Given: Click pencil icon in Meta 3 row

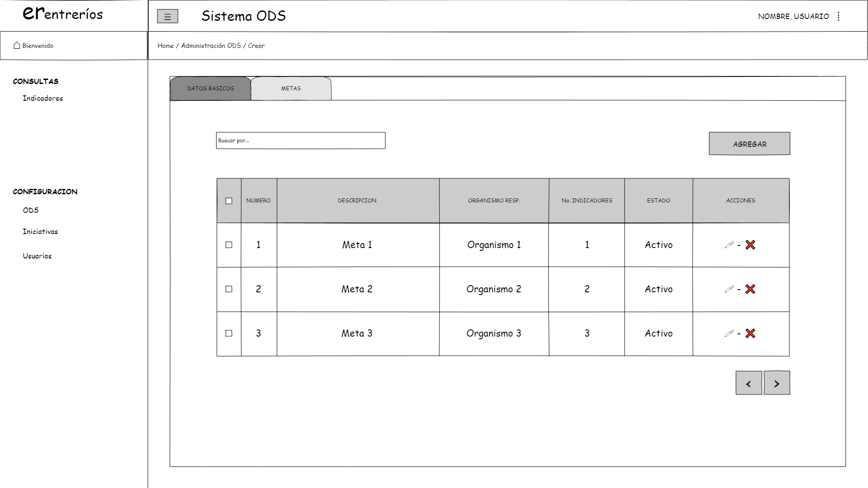Looking at the screenshot, I should pos(729,333).
